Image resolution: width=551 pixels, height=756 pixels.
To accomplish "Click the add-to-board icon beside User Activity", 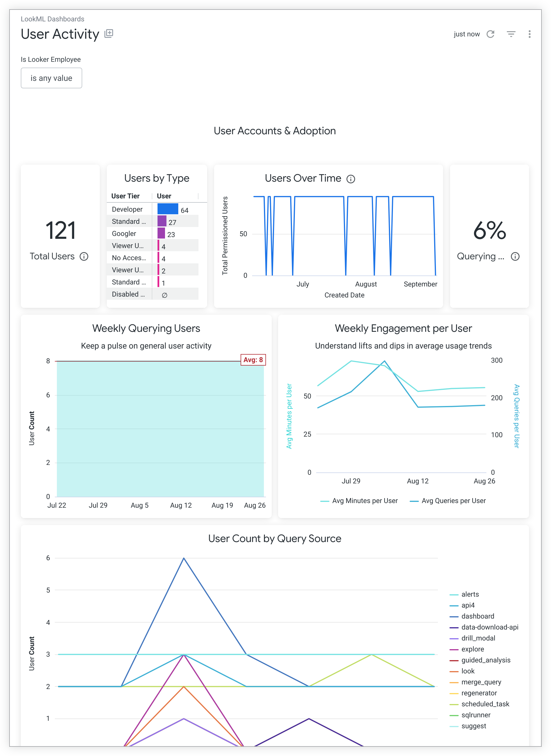I will click(x=109, y=33).
